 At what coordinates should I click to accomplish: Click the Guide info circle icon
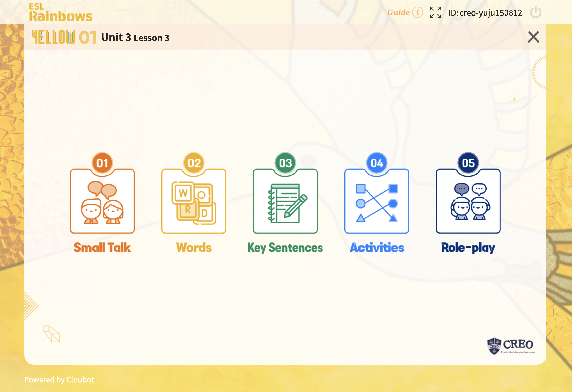(417, 12)
